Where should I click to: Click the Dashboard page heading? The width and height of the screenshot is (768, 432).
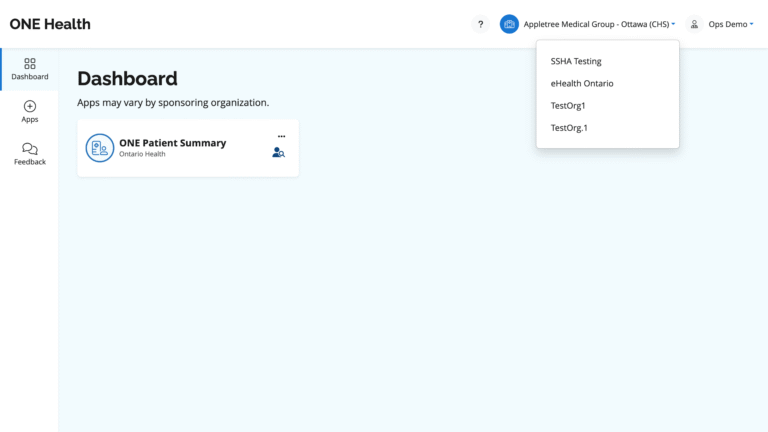coord(127,79)
